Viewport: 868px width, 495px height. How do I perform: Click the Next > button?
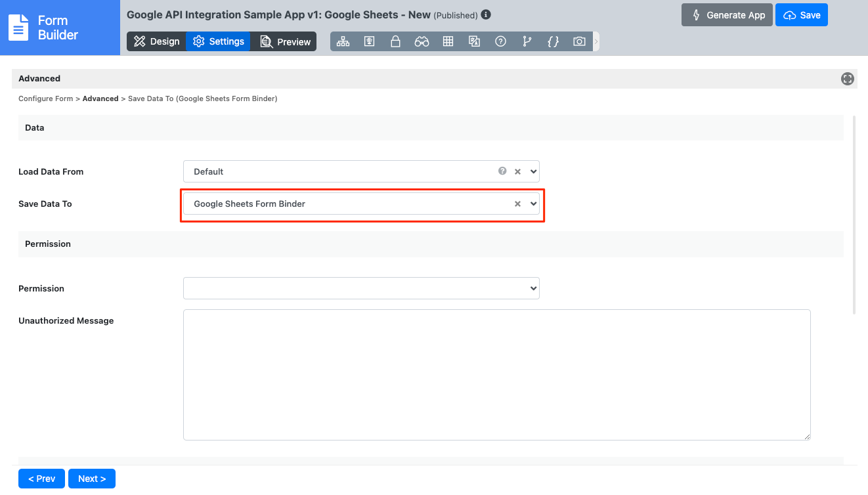tap(92, 479)
